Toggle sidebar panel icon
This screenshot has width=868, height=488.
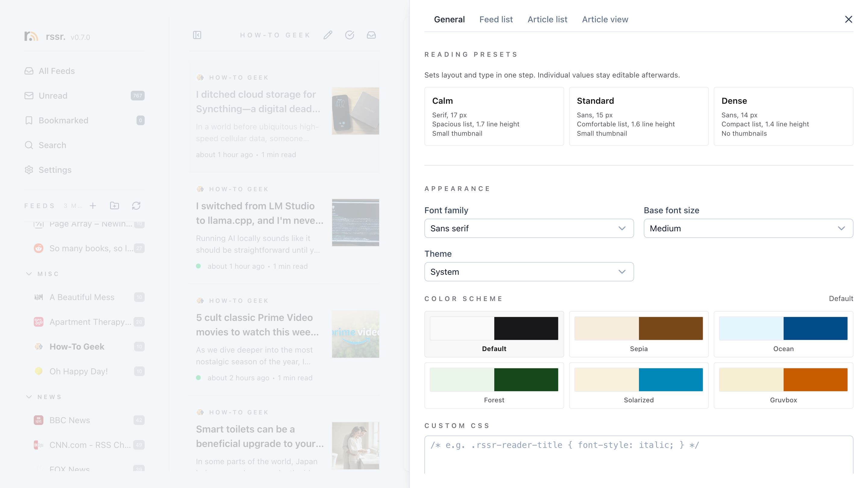[x=197, y=35]
